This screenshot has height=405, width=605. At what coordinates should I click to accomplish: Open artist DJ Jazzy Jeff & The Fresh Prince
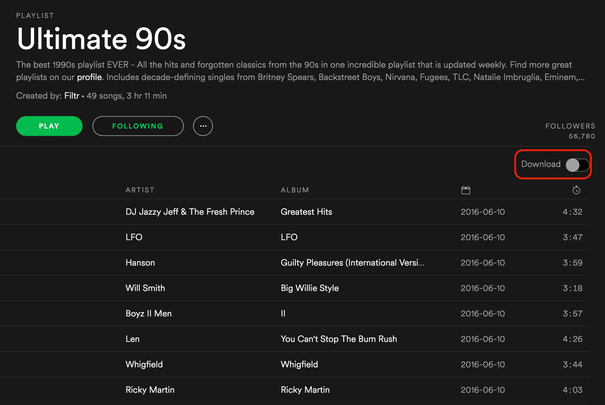coord(190,212)
